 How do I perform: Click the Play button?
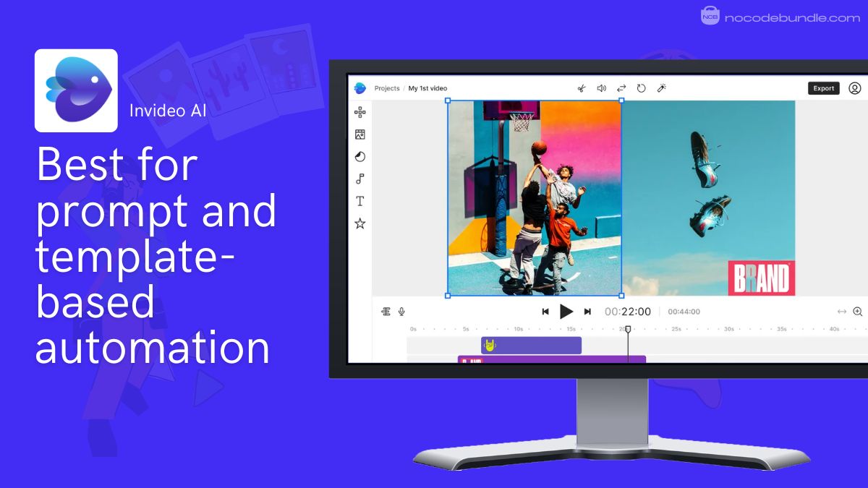[566, 312]
